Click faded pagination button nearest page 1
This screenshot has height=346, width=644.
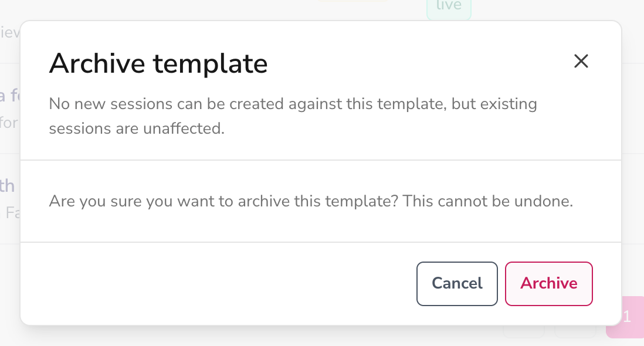pyautogui.click(x=575, y=331)
